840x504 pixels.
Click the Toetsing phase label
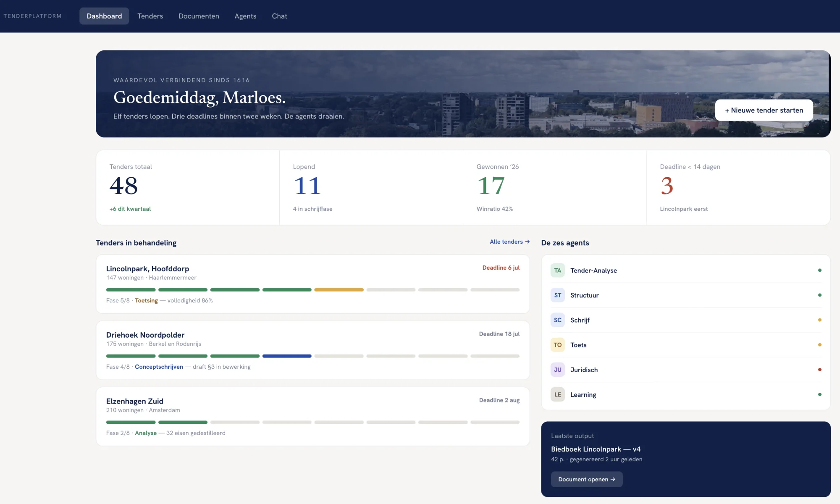(x=146, y=300)
